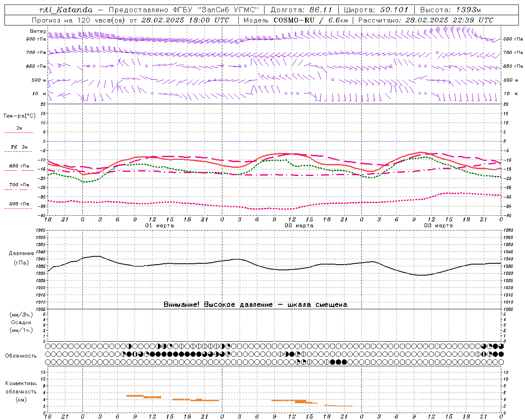This screenshot has width=525, height=420.
Task: Click the 500 м wind level label on left
Action: point(39,80)
